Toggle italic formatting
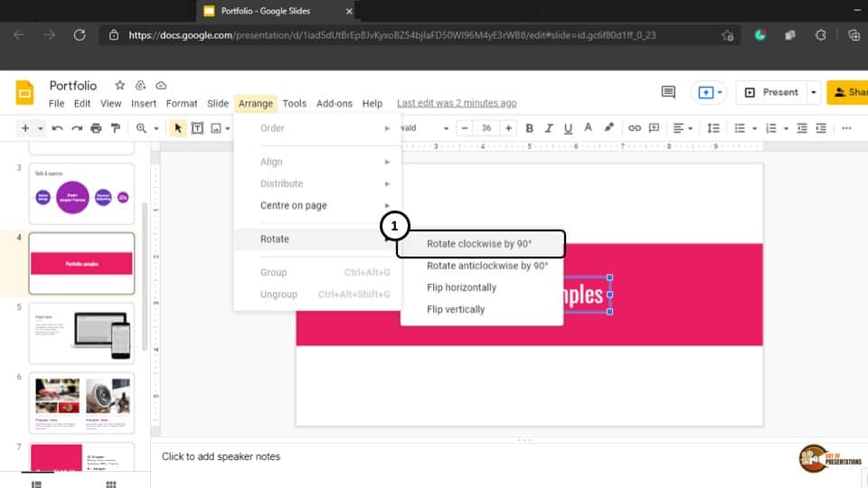The height and width of the screenshot is (488, 868). [x=549, y=128]
